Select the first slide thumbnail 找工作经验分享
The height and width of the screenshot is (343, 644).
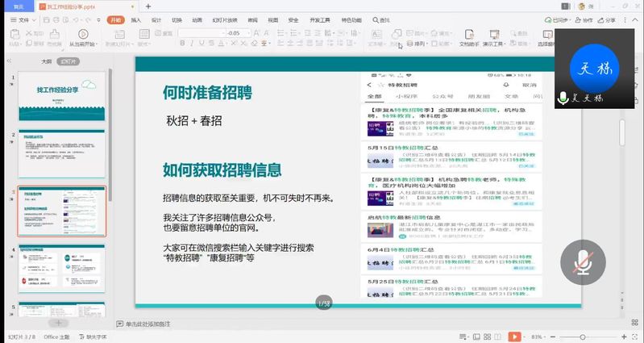point(61,95)
